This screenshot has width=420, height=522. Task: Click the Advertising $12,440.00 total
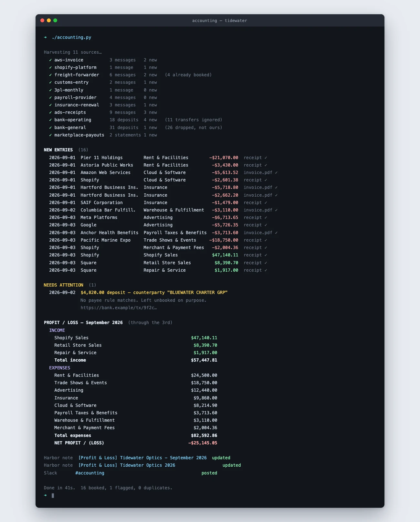(x=204, y=390)
